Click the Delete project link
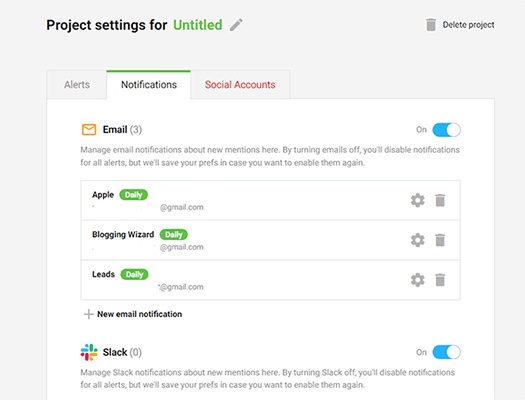 pyautogui.click(x=468, y=25)
